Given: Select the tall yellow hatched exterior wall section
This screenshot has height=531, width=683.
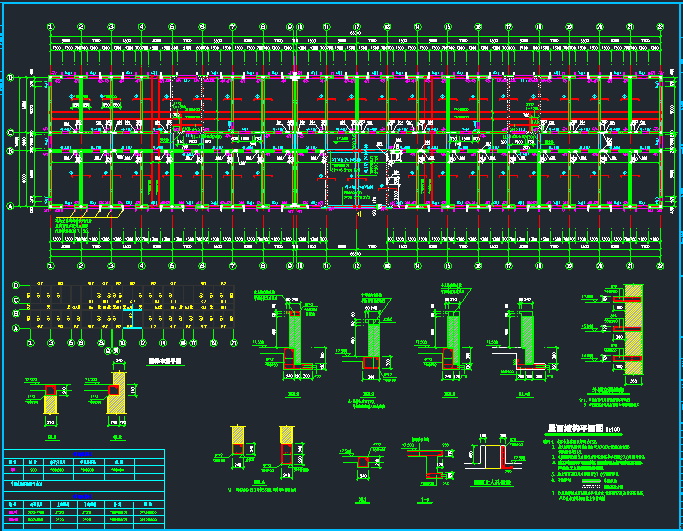Looking at the screenshot, I should pos(633,329).
